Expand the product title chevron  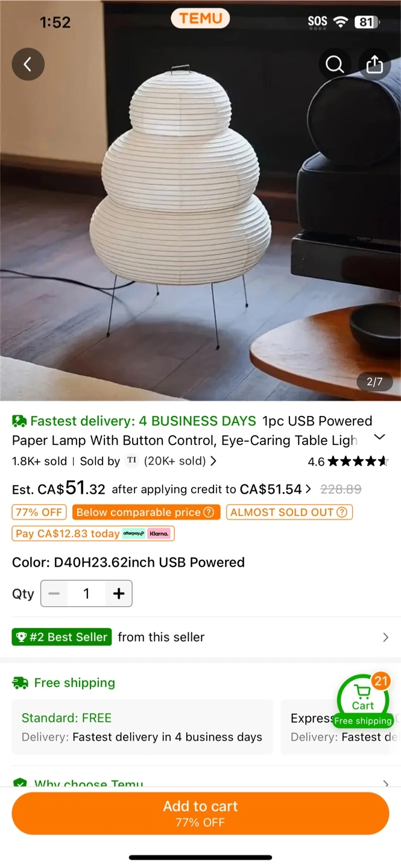(x=379, y=437)
